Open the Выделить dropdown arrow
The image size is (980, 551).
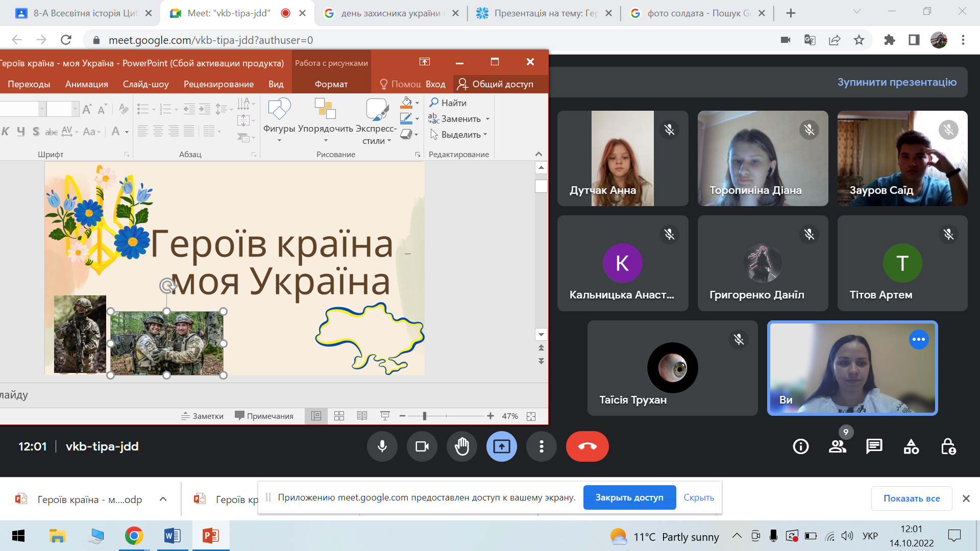click(485, 135)
